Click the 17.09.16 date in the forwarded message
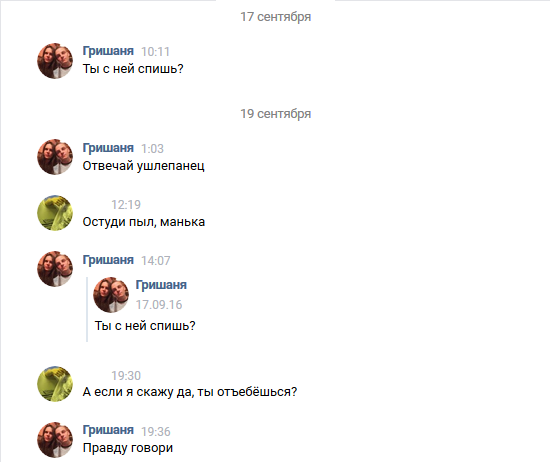Image resolution: width=550 pixels, height=462 pixels. (x=159, y=304)
